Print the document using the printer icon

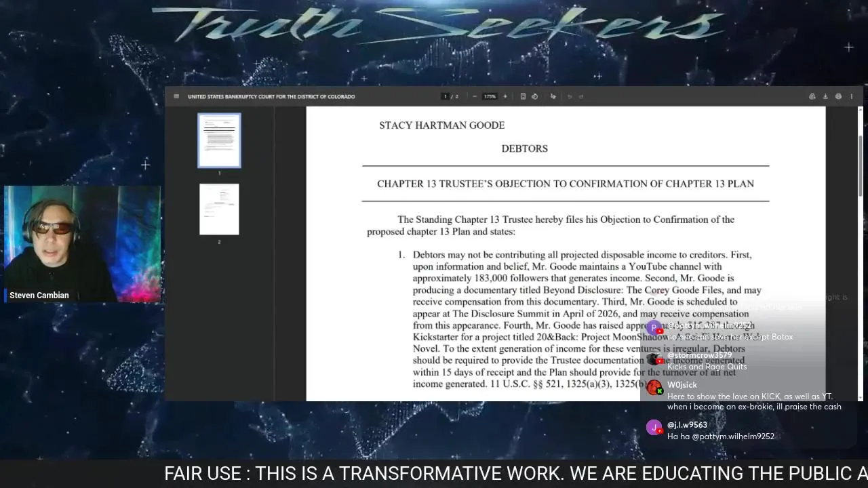click(x=838, y=96)
